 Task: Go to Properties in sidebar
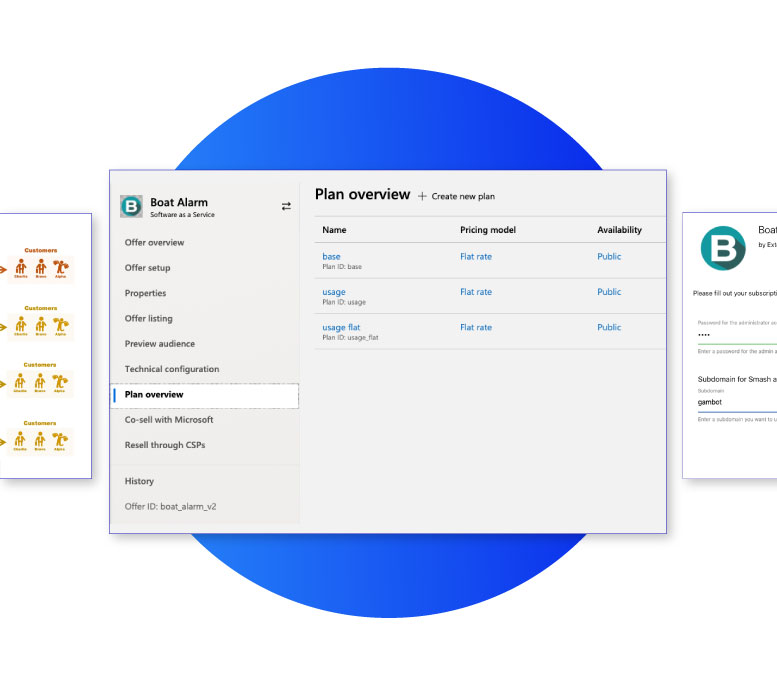point(145,293)
